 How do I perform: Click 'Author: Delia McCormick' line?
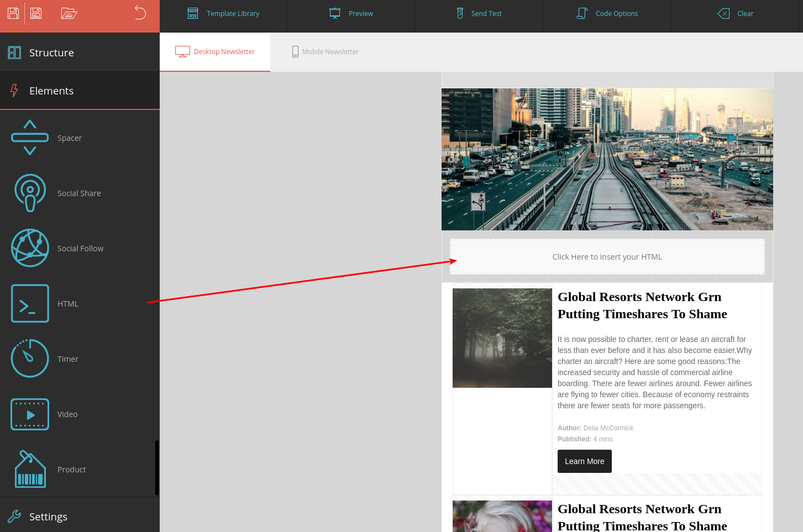(595, 428)
